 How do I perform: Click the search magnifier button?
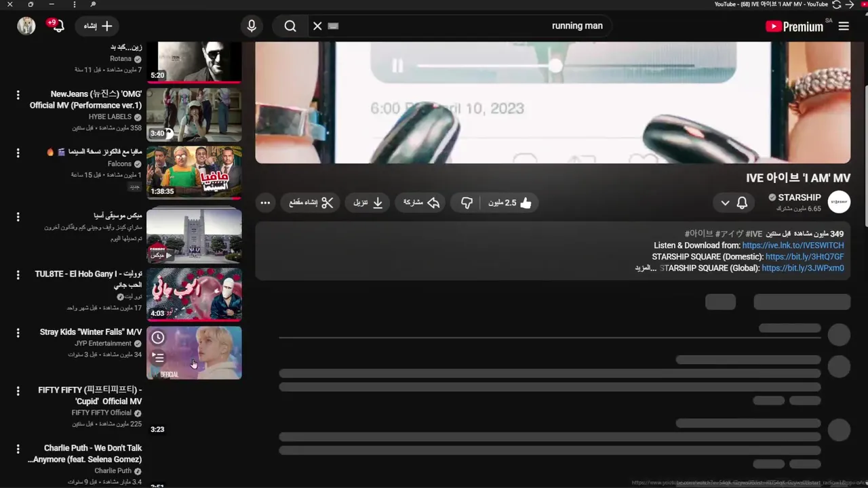pos(290,26)
